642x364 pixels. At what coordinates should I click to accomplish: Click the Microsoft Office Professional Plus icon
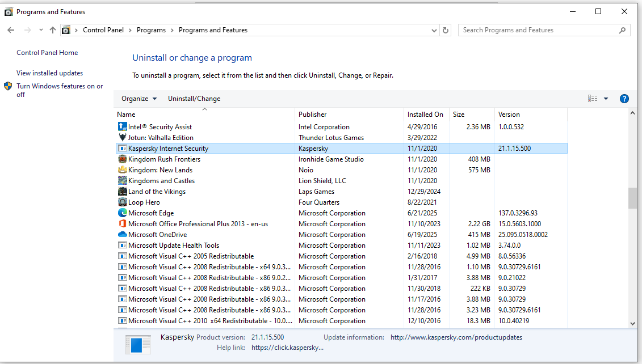click(122, 223)
